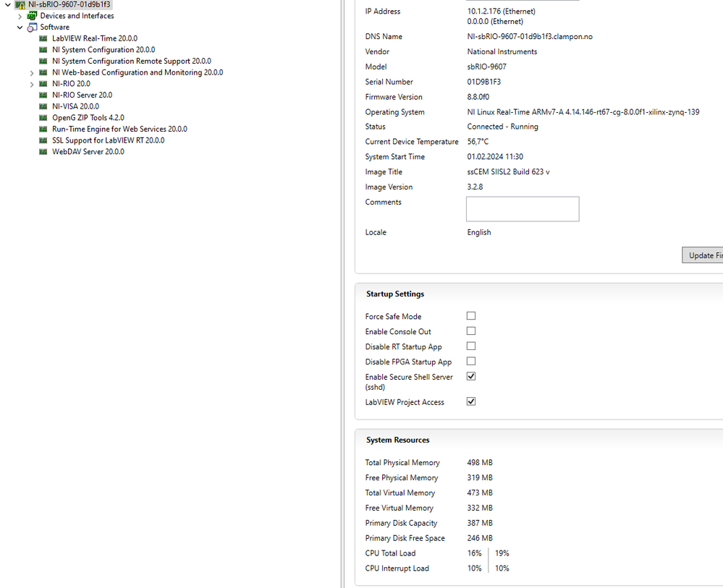723x588 pixels.
Task: Expand the NI-RIO 20.0 node
Action: coord(32,85)
